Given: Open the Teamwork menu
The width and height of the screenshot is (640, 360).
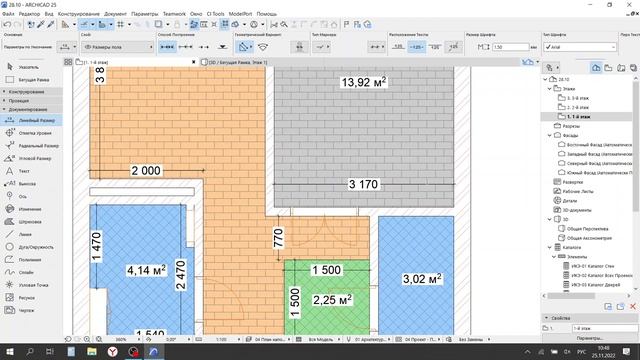Looking at the screenshot, I should tap(174, 14).
